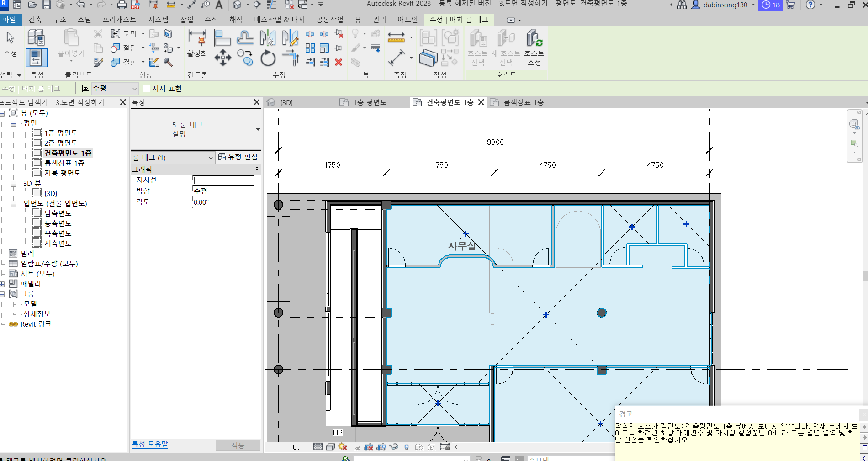Open the Annotate ribbon tab
This screenshot has height=461, width=868.
click(x=211, y=20)
